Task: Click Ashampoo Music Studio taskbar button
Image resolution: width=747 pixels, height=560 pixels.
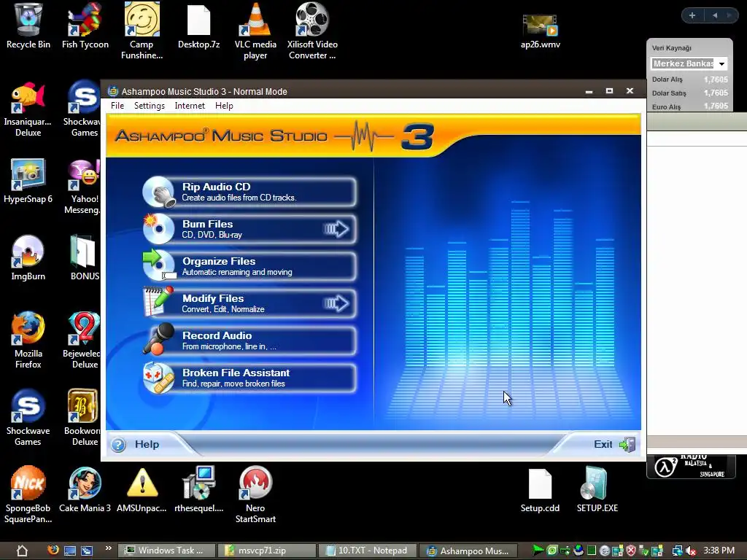Action: [468, 551]
